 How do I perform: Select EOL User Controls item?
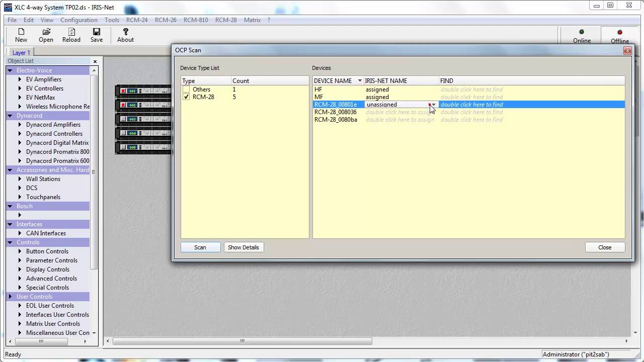point(50,306)
